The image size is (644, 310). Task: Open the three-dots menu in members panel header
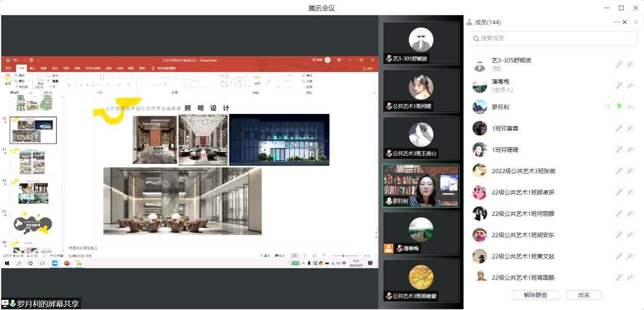tap(617, 22)
